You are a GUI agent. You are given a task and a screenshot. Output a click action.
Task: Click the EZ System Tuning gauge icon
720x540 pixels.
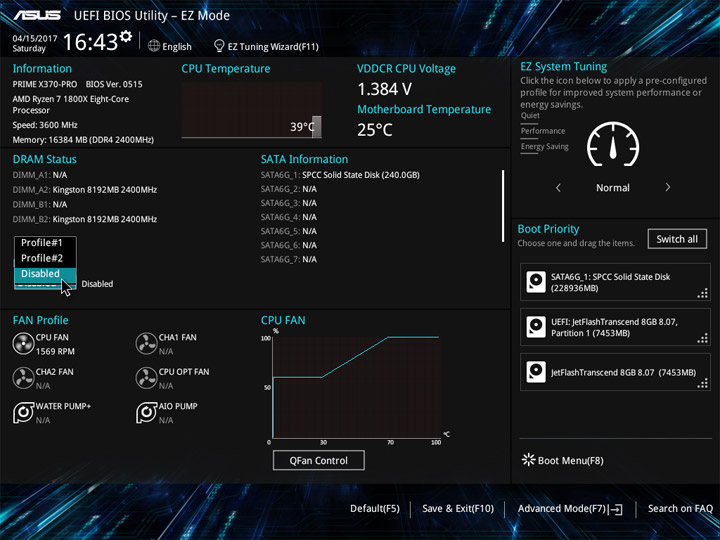point(613,144)
